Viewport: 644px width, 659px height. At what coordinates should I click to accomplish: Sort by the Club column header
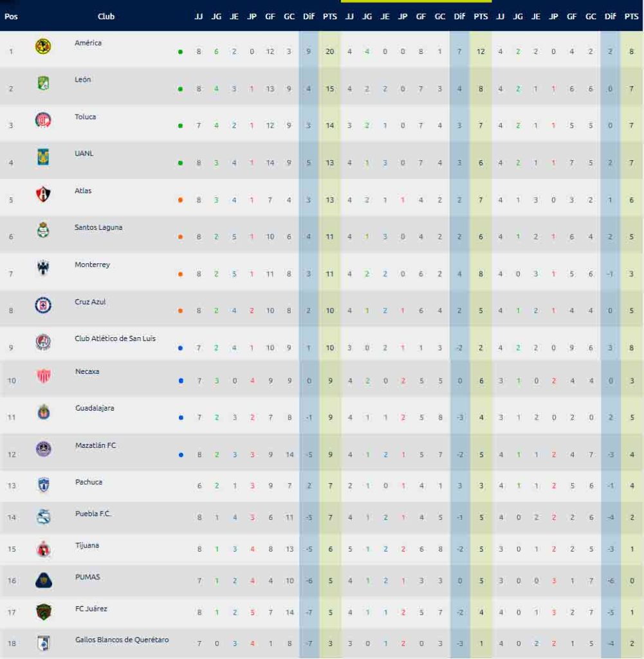tap(106, 16)
